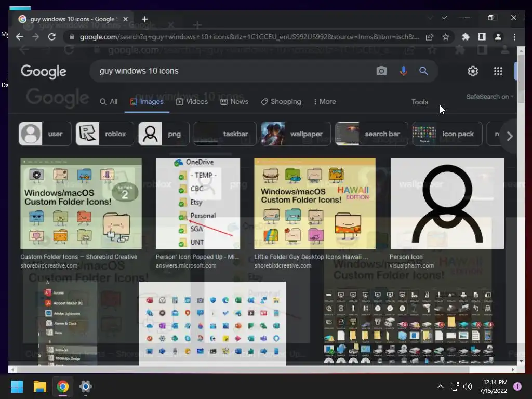
Task: Open the SafeSearch on dropdown
Action: pos(489,97)
